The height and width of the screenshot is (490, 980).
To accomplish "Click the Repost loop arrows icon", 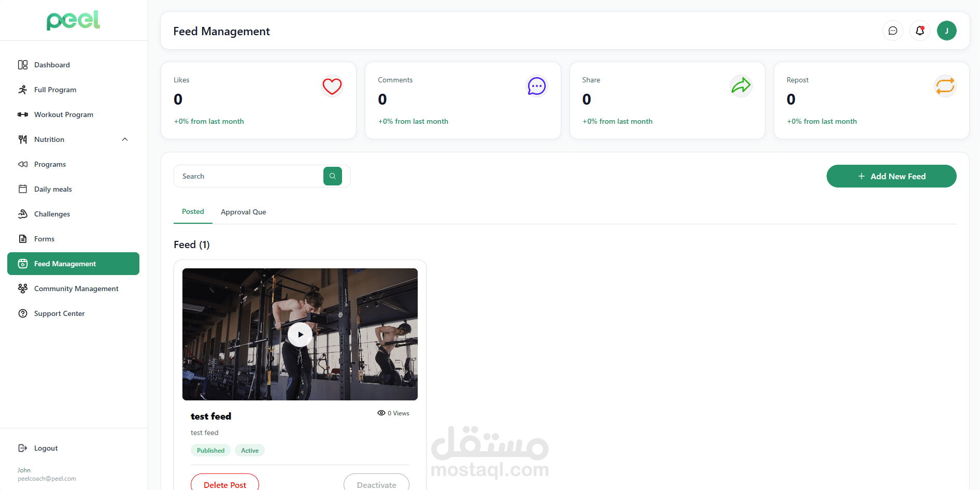I will coord(945,85).
